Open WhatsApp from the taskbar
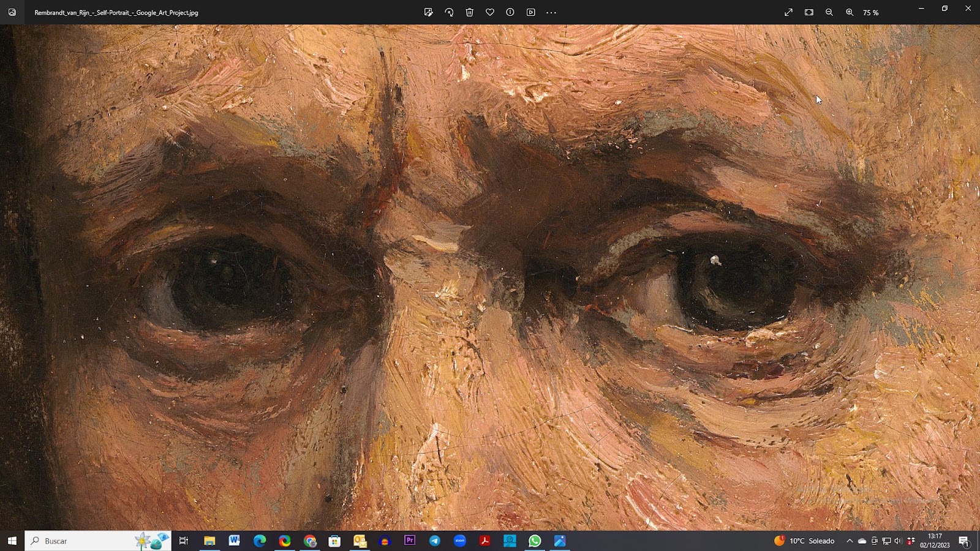Image resolution: width=980 pixels, height=551 pixels. point(535,541)
